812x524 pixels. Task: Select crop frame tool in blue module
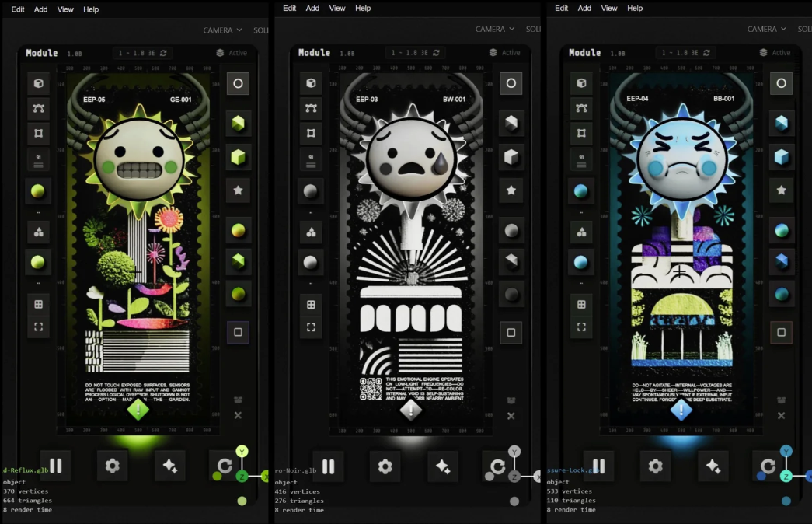point(581,133)
